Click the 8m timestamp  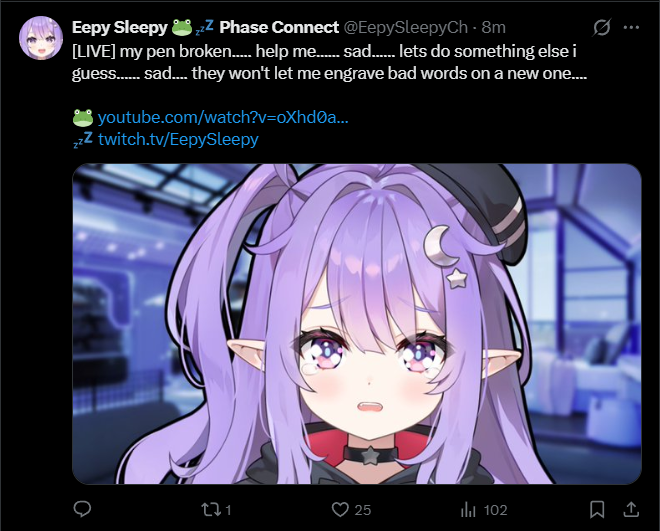[493, 27]
